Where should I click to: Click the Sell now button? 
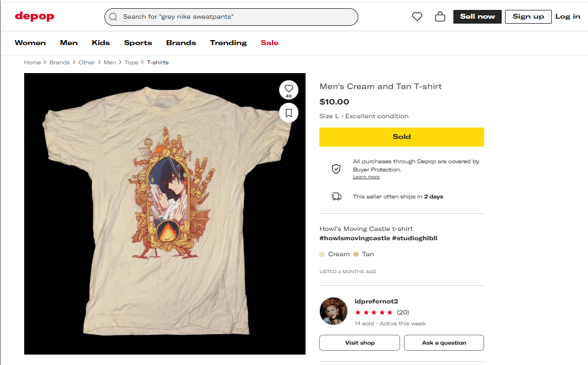pyautogui.click(x=478, y=16)
